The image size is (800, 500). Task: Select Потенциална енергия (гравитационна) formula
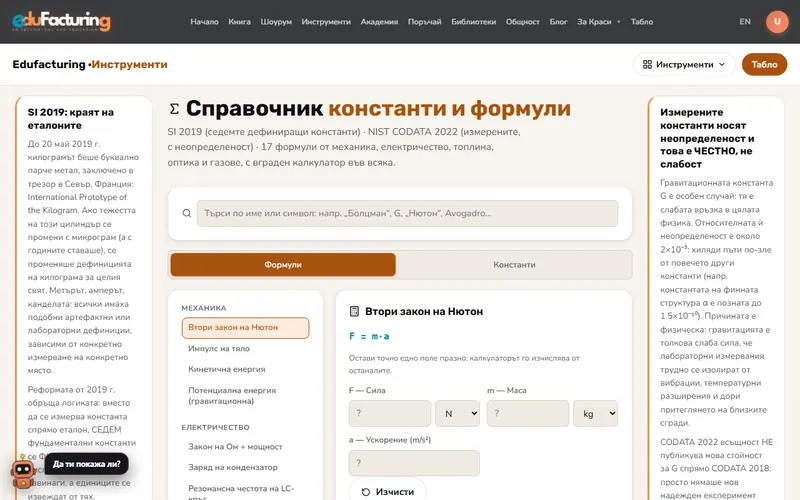pyautogui.click(x=245, y=395)
